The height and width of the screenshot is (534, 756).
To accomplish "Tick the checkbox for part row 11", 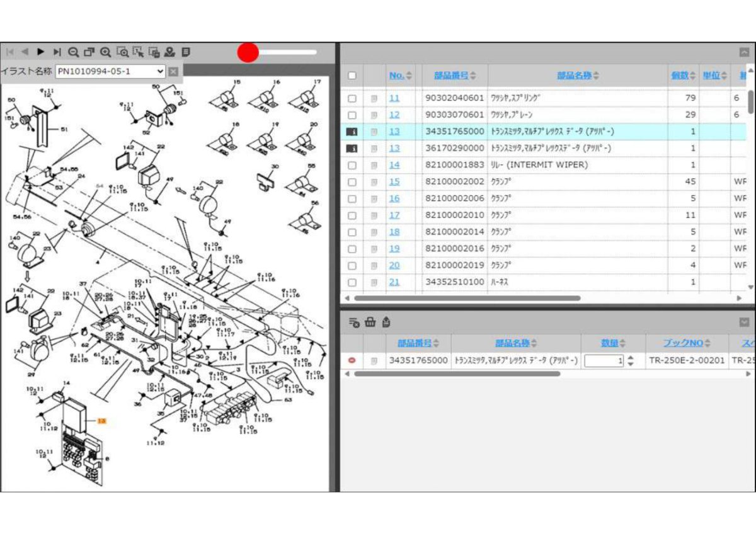I will pyautogui.click(x=352, y=99).
